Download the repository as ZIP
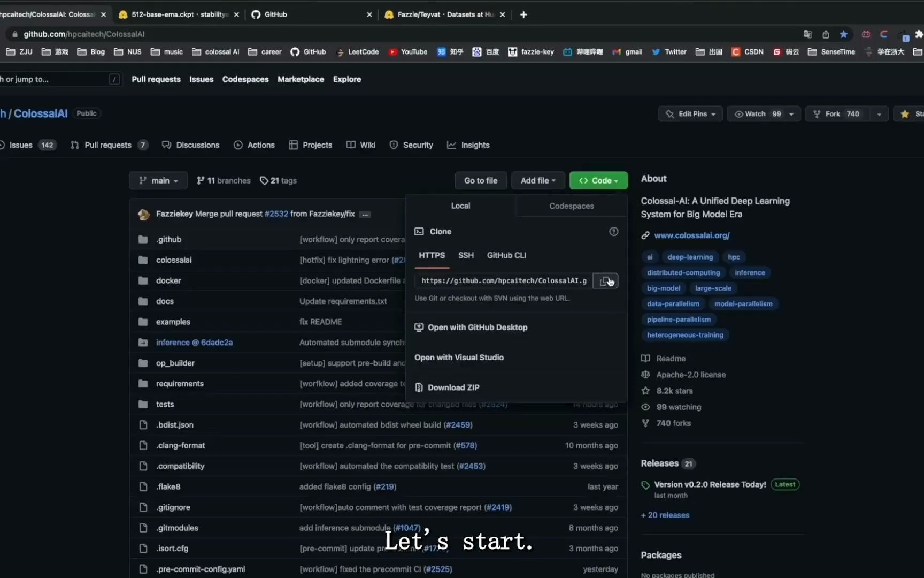 (x=447, y=387)
